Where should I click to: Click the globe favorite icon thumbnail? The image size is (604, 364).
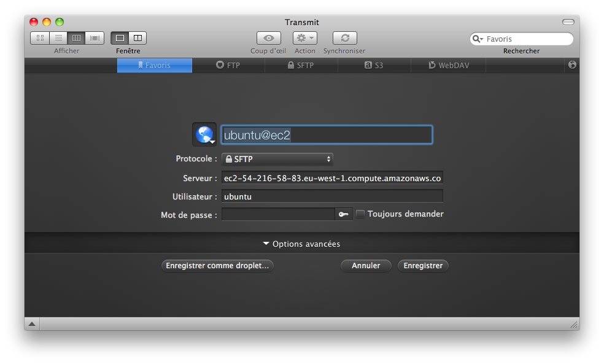pyautogui.click(x=204, y=134)
